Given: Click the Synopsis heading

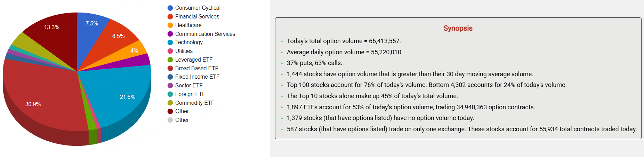Looking at the screenshot, I should point(458,29).
